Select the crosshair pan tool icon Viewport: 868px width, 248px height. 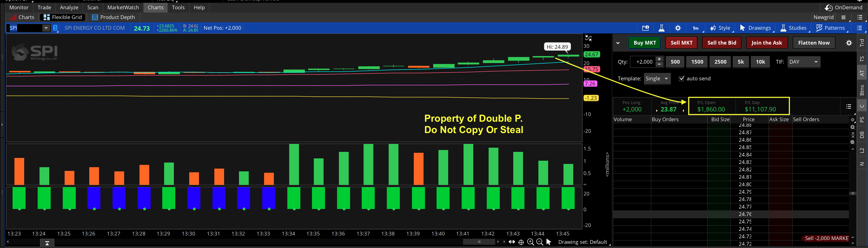(521, 242)
